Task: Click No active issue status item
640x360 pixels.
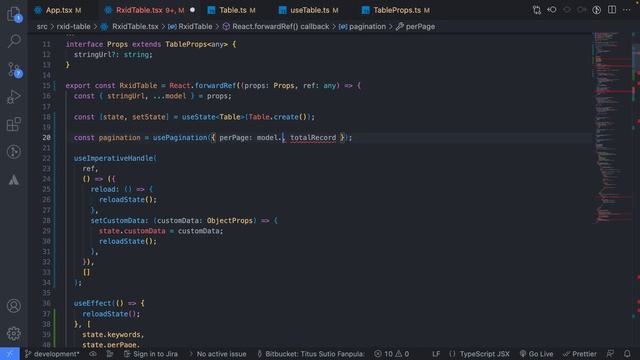Action: [x=218, y=354]
